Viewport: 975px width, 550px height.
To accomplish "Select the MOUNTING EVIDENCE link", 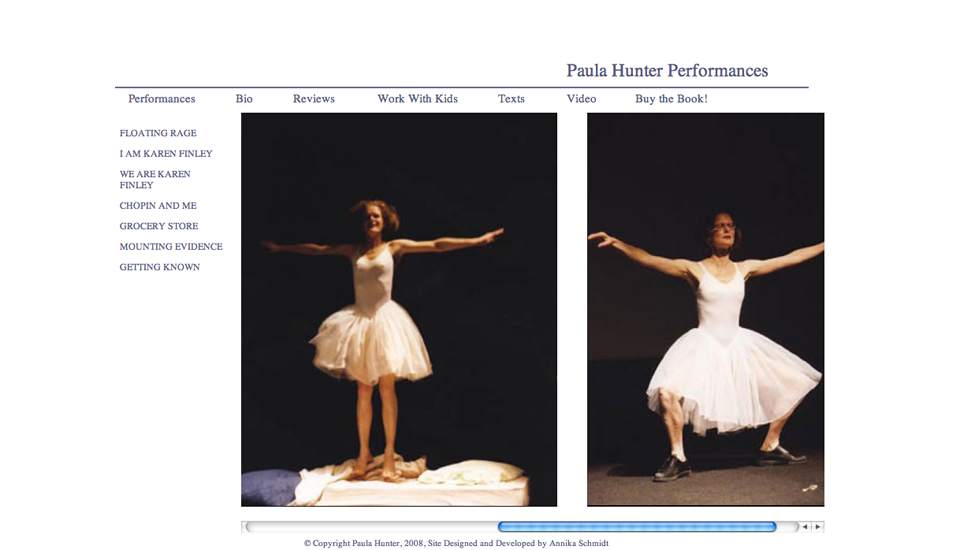I will [171, 247].
